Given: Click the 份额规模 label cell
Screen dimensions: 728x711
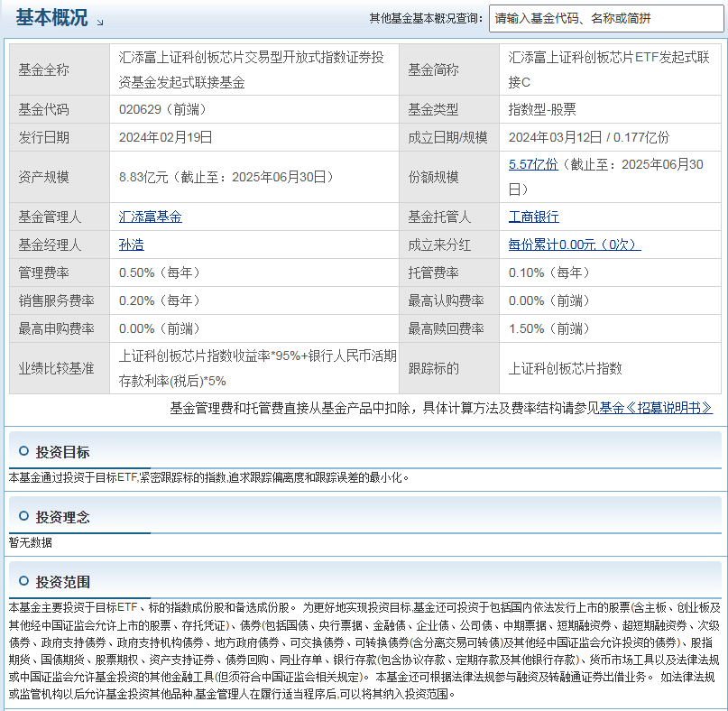Looking at the screenshot, I should click(449, 178).
